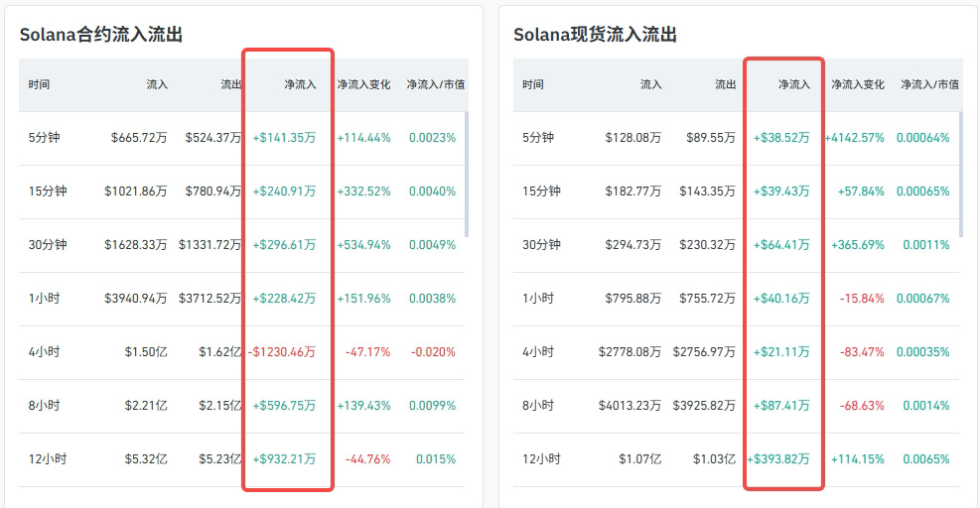The height and width of the screenshot is (508, 980).
Task: Click the 0.0023% market cap ratio
Action: coord(433,138)
